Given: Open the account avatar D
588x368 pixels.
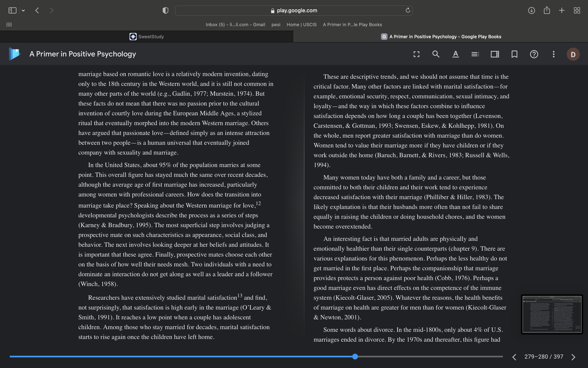Looking at the screenshot, I should click(573, 54).
